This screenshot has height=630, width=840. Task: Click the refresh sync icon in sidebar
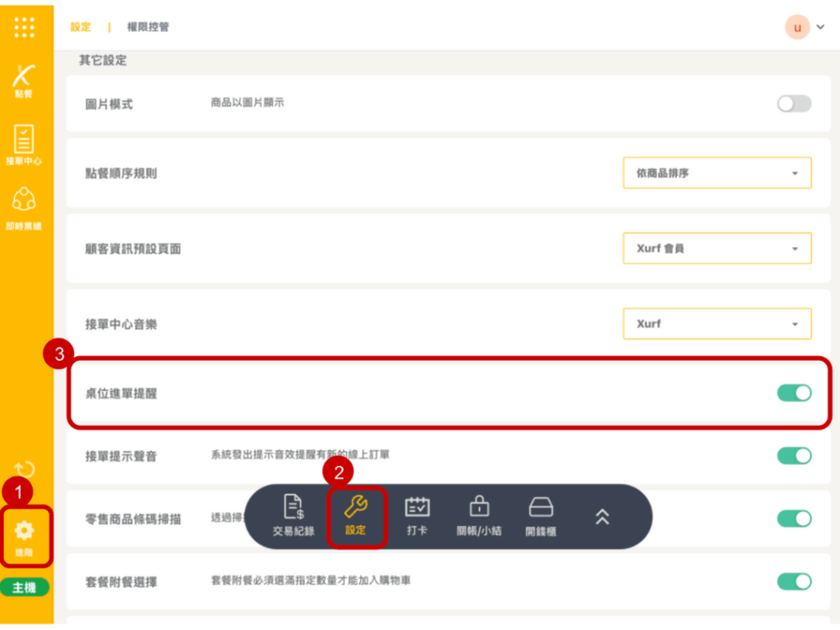pyautogui.click(x=25, y=470)
